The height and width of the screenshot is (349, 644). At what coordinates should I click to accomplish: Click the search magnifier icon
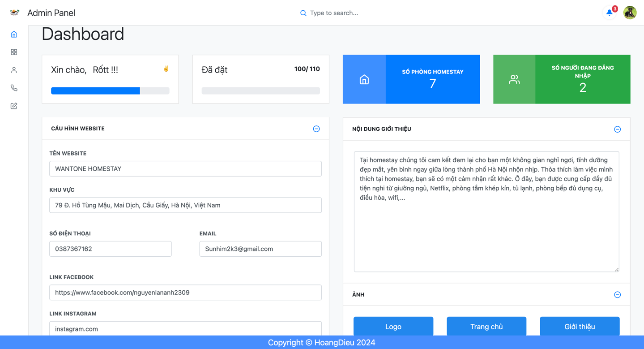click(303, 13)
